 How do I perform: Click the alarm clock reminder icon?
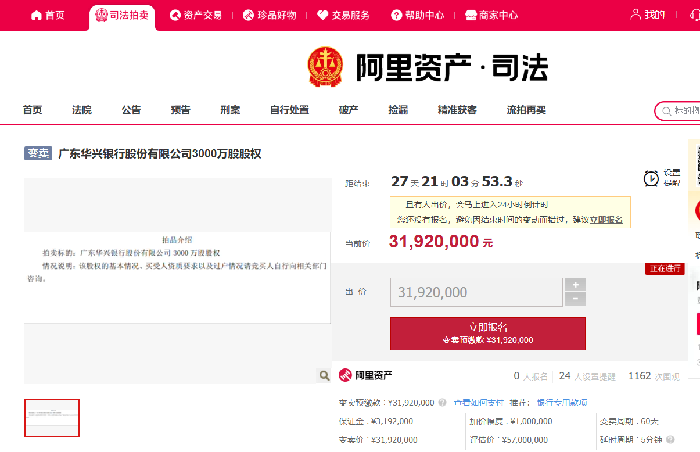[x=651, y=179]
